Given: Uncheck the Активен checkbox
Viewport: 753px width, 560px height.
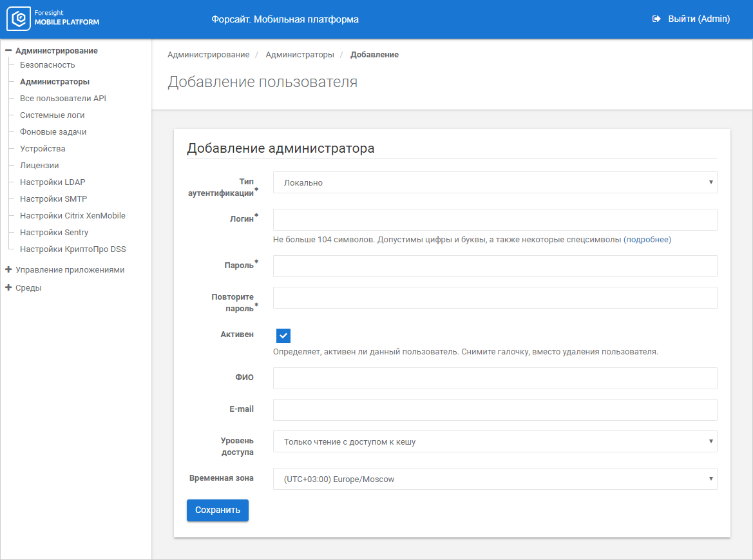Looking at the screenshot, I should click(283, 336).
